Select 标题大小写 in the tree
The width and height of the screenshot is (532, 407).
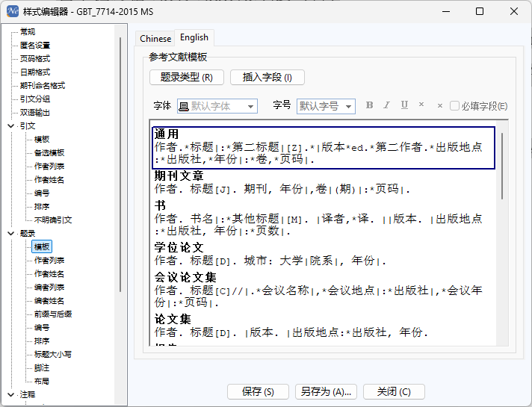tap(53, 355)
